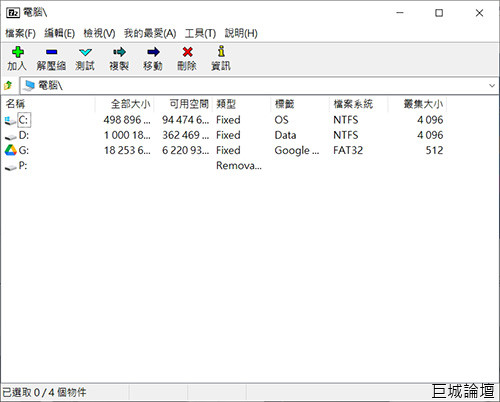Click C: row's 4 096 cluster cell
500x402 pixels.
(x=430, y=120)
